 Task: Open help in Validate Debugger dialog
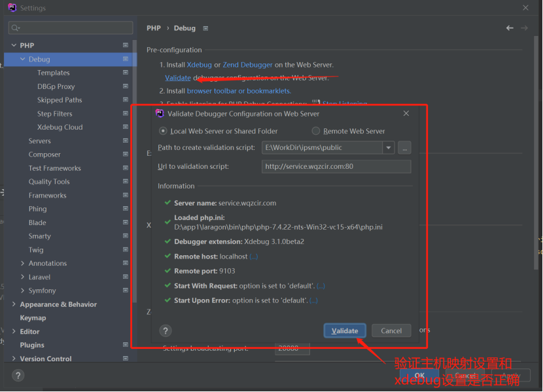(166, 330)
